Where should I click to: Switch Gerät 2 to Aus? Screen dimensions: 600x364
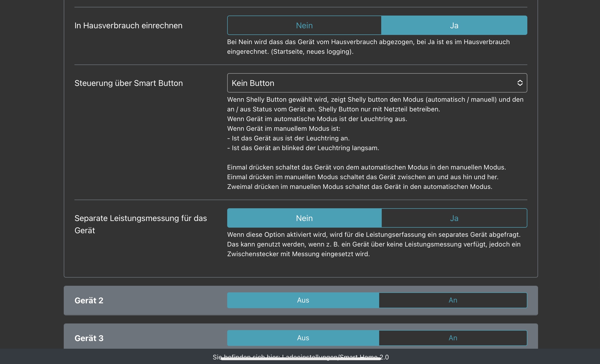point(303,300)
